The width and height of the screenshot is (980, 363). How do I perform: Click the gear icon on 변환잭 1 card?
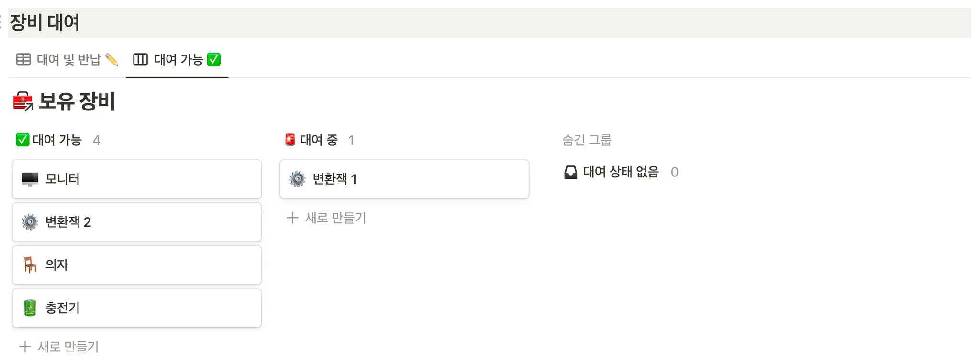[x=297, y=179]
